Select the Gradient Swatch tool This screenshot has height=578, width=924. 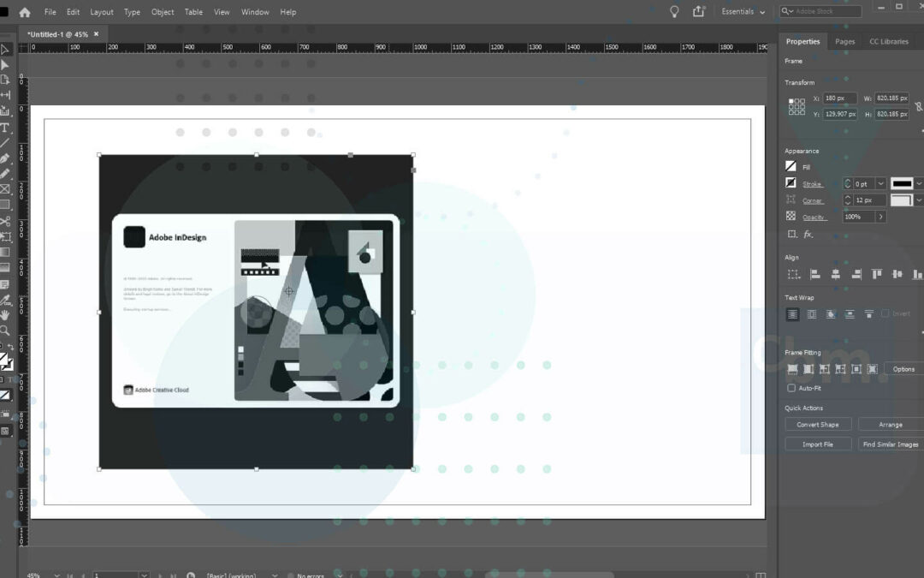pos(5,253)
